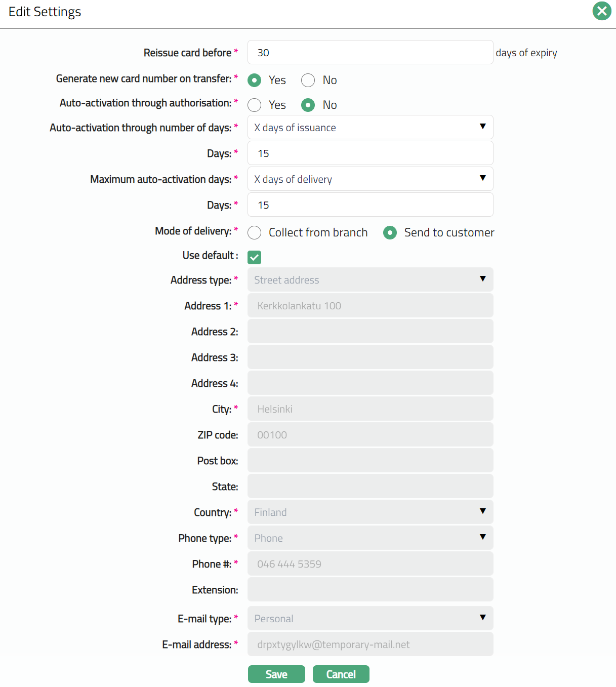Click the E-mail address field
The width and height of the screenshot is (616, 687).
[370, 644]
